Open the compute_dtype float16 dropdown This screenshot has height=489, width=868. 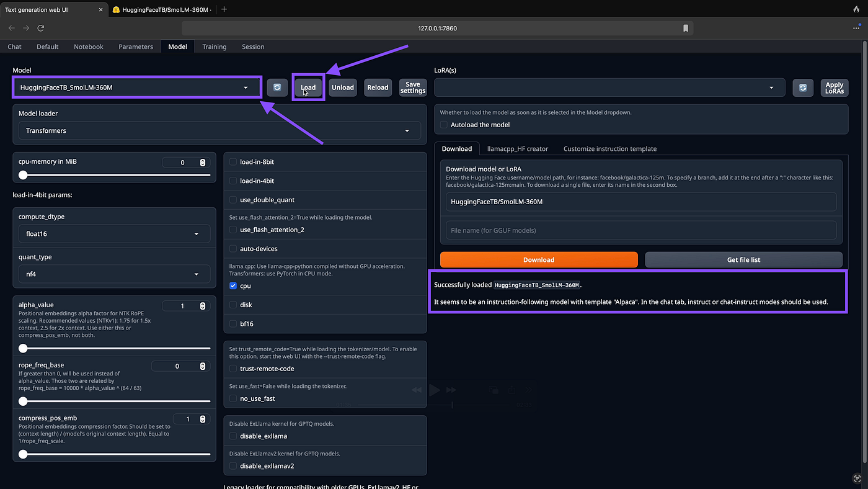click(x=114, y=233)
